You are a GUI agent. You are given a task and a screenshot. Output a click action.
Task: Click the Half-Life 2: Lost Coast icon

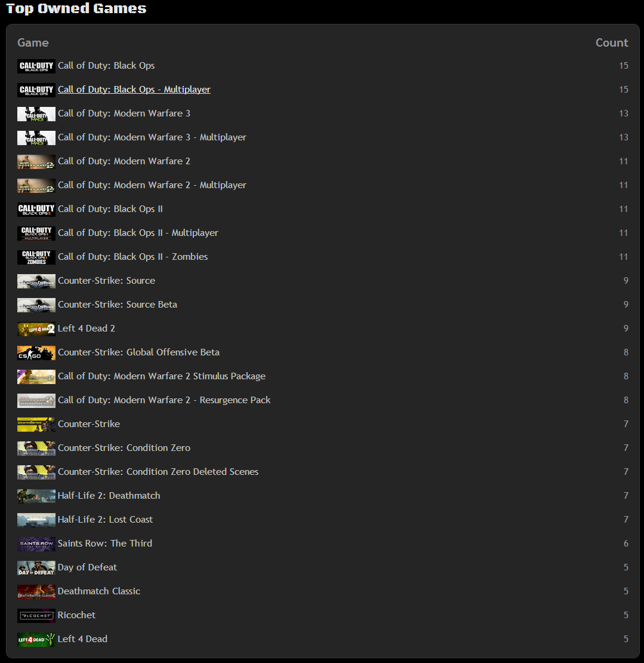pyautogui.click(x=36, y=520)
